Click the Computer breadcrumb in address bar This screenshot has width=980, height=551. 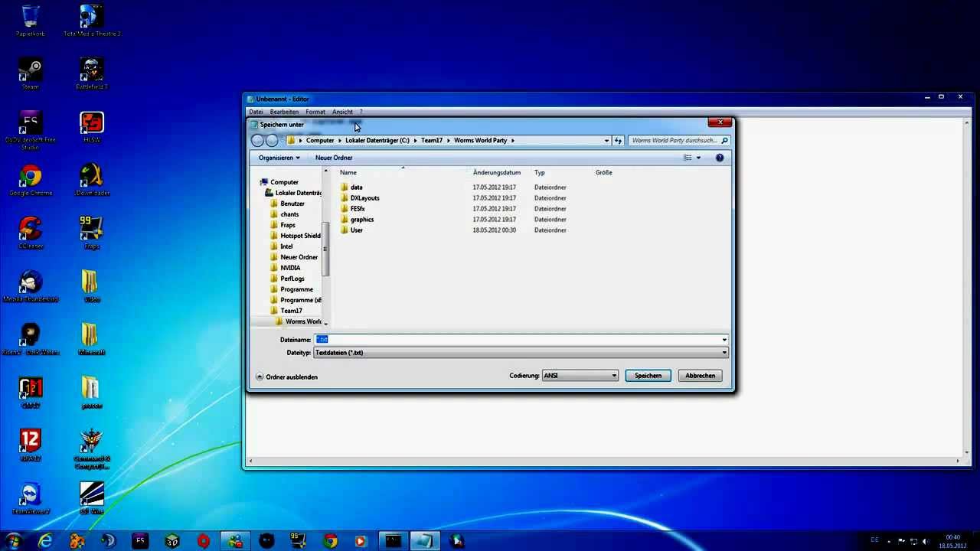pyautogui.click(x=320, y=141)
